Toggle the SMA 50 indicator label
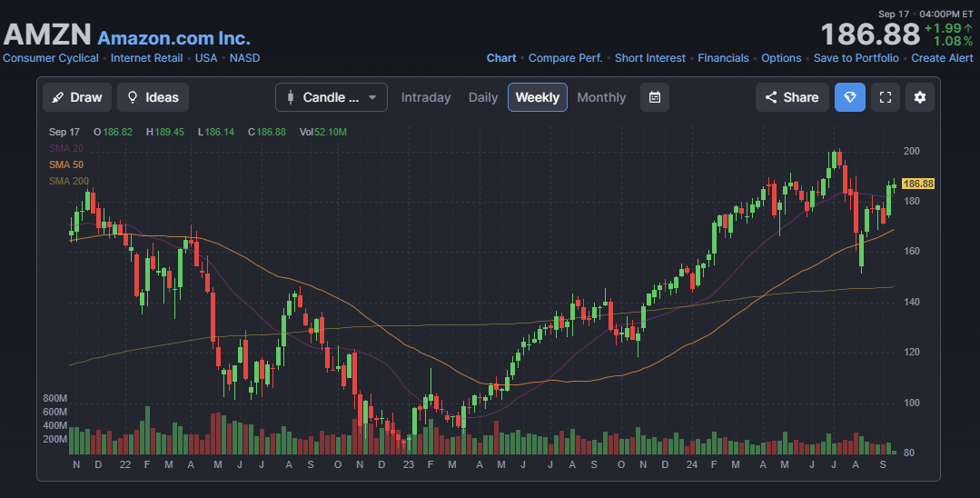980x498 pixels. coord(66,164)
